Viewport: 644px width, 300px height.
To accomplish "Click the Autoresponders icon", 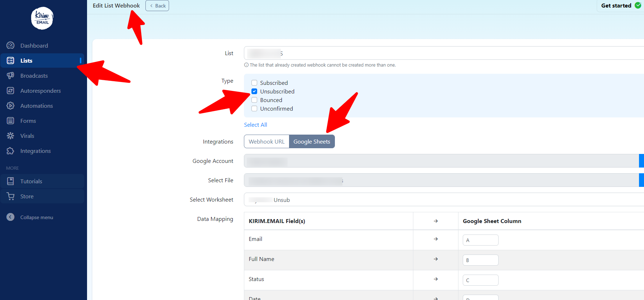I will pyautogui.click(x=10, y=91).
